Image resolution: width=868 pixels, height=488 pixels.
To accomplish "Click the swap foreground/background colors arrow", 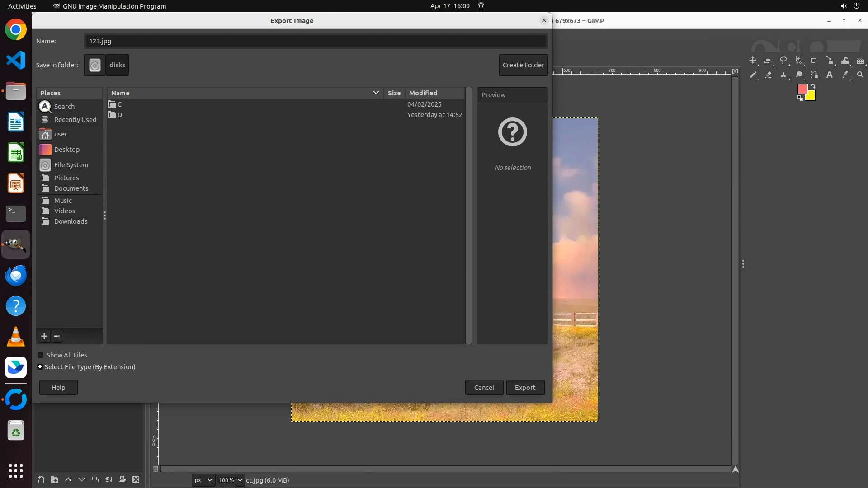I will click(x=812, y=86).
